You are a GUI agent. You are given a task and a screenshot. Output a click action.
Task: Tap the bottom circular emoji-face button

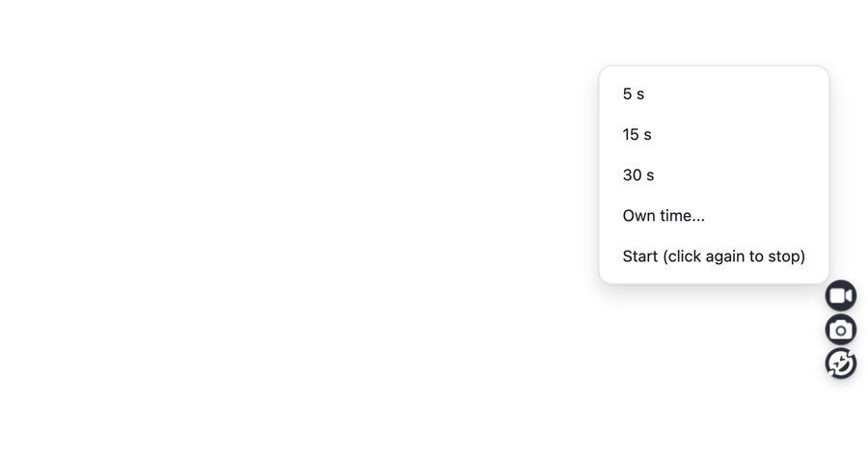840,364
